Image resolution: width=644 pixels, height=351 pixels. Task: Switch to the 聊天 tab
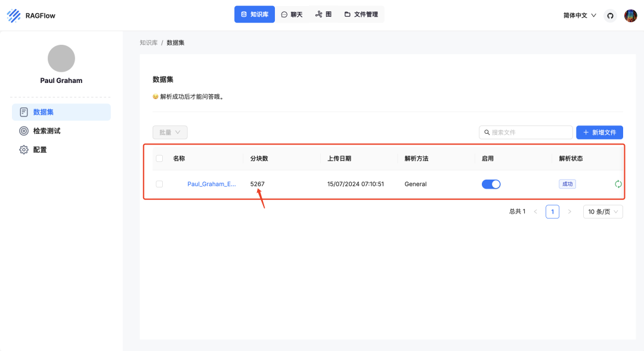(292, 14)
